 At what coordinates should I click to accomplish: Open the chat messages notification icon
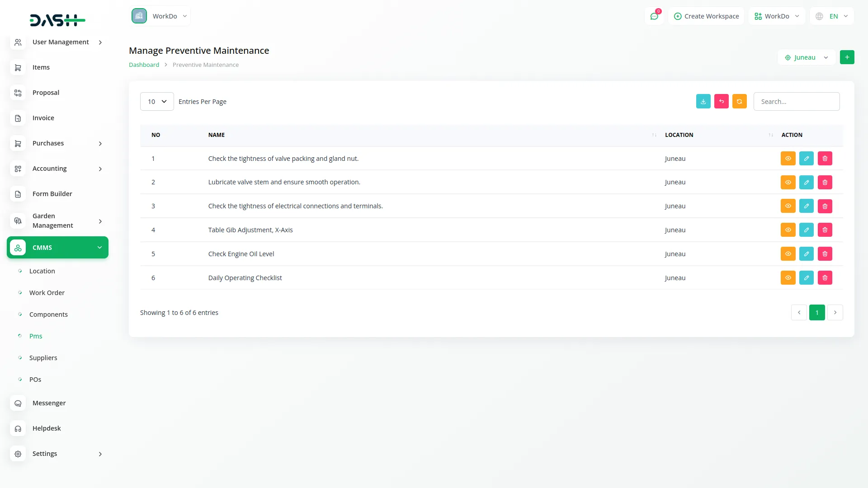654,16
